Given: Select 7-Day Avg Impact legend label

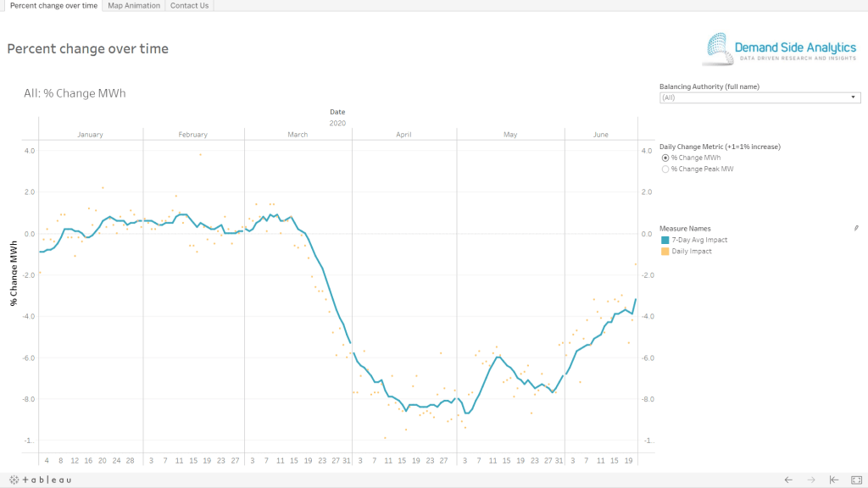Looking at the screenshot, I should pos(699,240).
